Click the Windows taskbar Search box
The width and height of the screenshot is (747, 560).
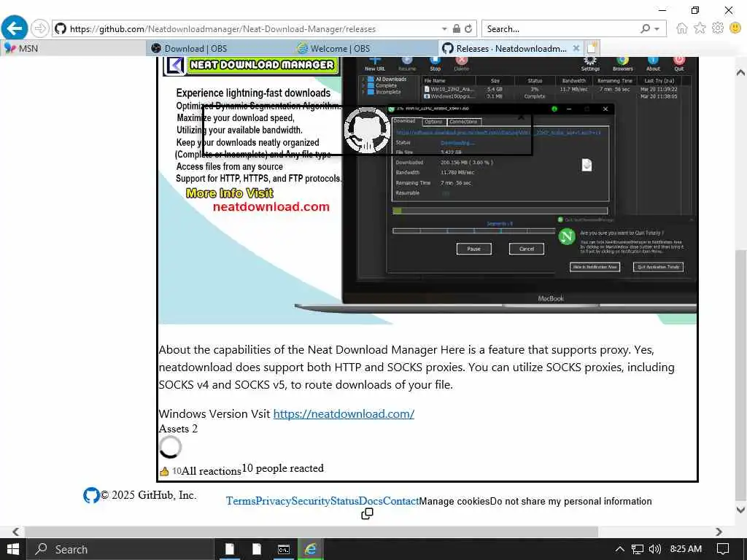point(120,549)
